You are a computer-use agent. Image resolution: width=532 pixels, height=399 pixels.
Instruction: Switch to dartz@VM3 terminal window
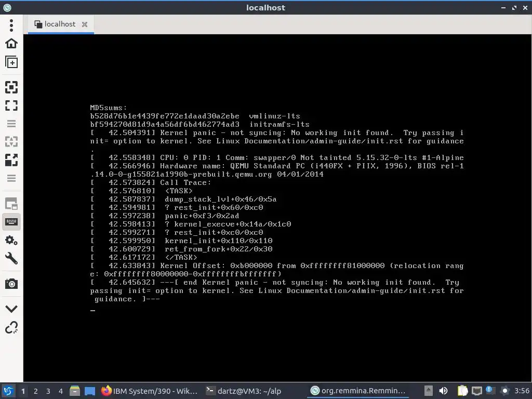click(244, 391)
